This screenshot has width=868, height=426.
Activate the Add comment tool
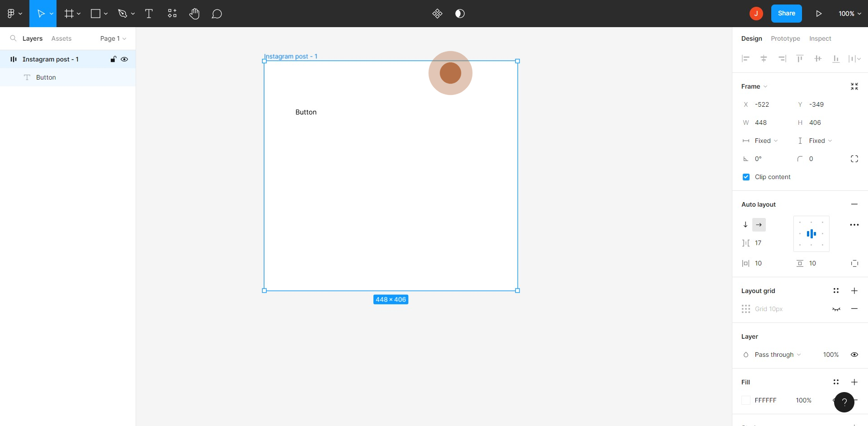tap(217, 14)
